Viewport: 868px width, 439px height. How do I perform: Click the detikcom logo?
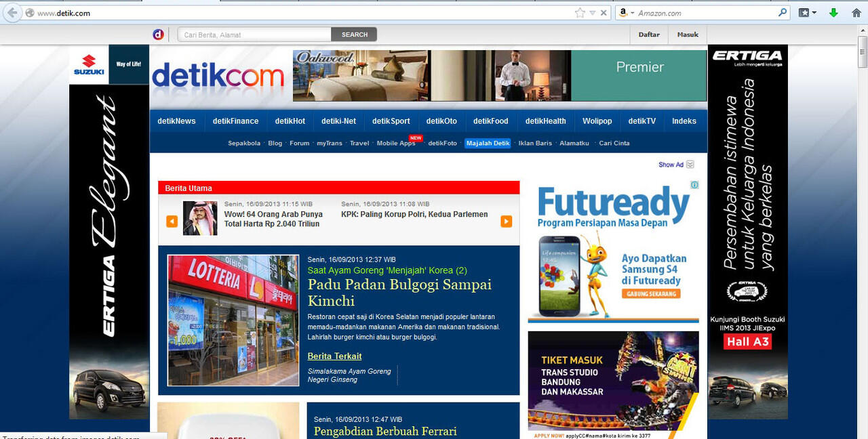(x=217, y=77)
